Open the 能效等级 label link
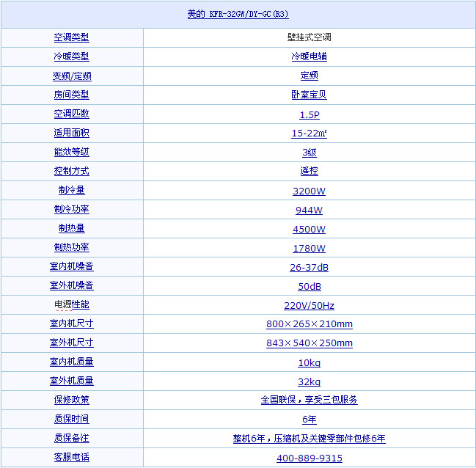 (x=72, y=152)
